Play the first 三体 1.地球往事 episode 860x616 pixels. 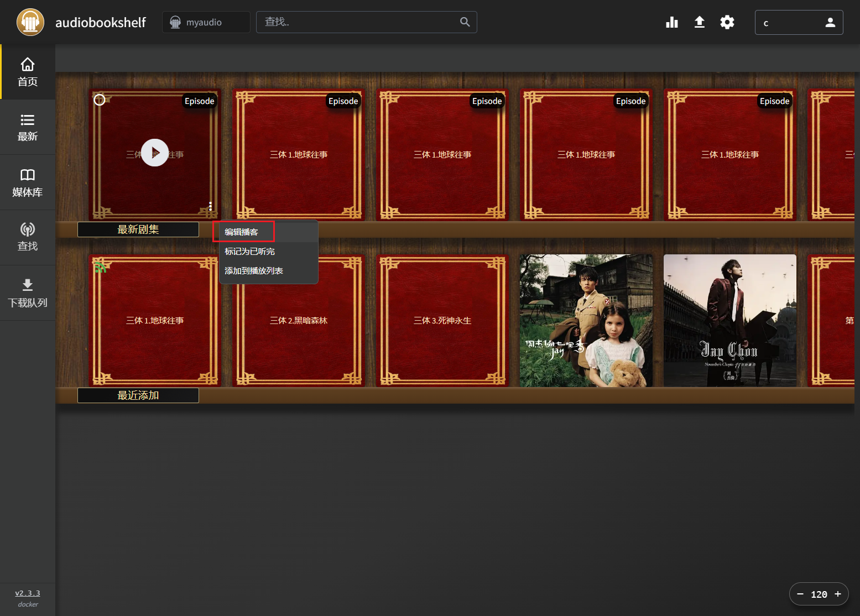tap(155, 153)
